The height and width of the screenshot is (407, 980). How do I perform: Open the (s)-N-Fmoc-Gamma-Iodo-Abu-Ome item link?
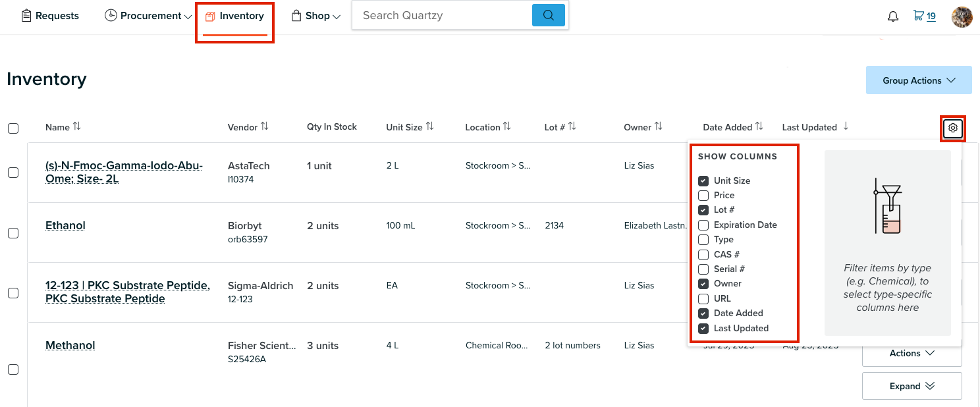pyautogui.click(x=124, y=172)
